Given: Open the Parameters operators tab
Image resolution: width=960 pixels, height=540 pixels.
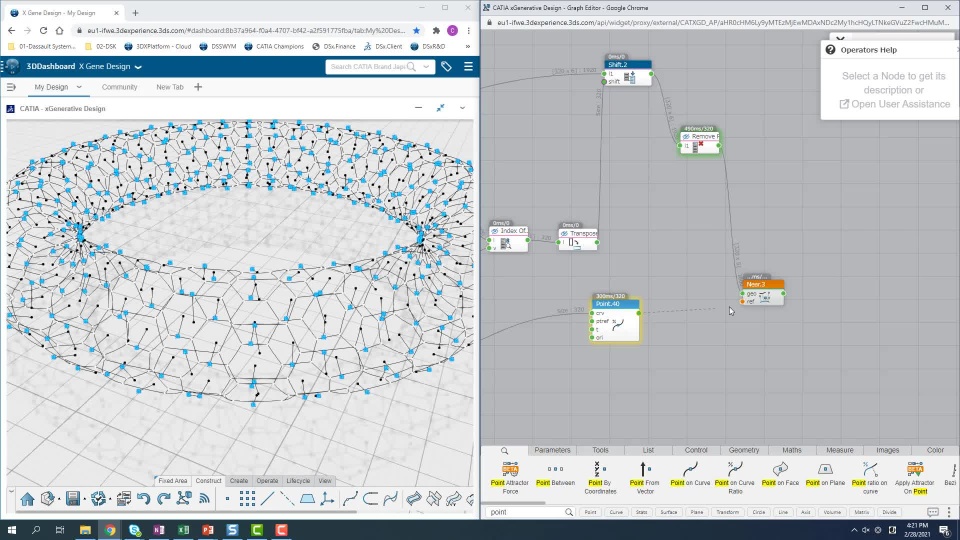Looking at the screenshot, I should (x=552, y=450).
